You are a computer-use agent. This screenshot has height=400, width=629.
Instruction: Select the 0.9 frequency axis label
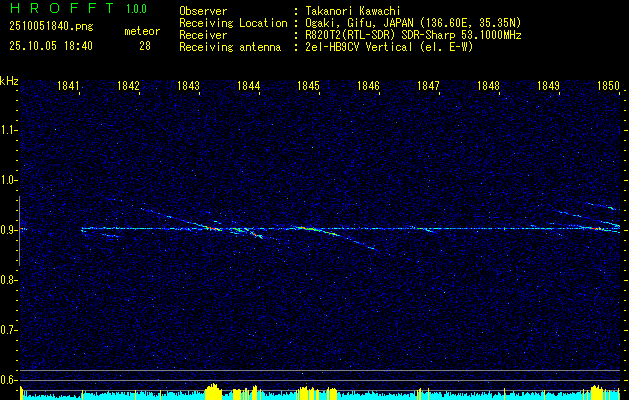[x=9, y=229]
